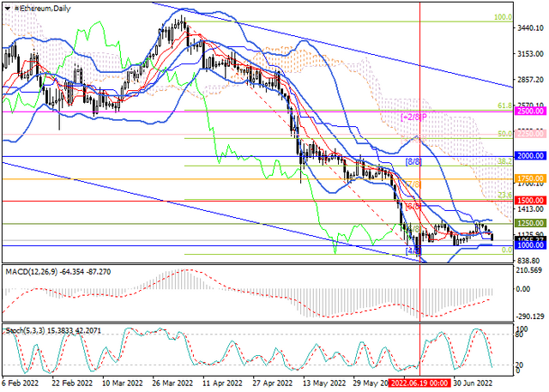Click the MACD(12,26,9) indicator label
The image size is (549, 392).
[x=33, y=272]
